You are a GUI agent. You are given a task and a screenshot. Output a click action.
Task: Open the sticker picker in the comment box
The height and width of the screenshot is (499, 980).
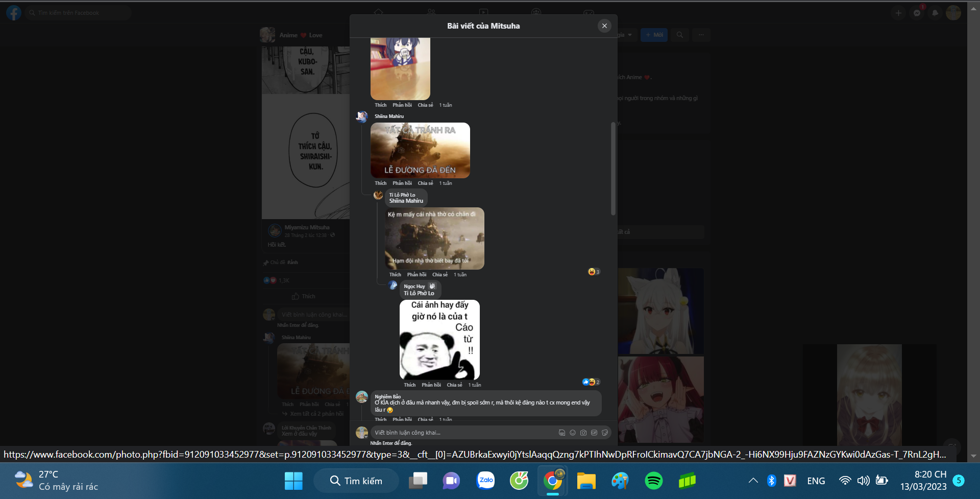pos(605,433)
